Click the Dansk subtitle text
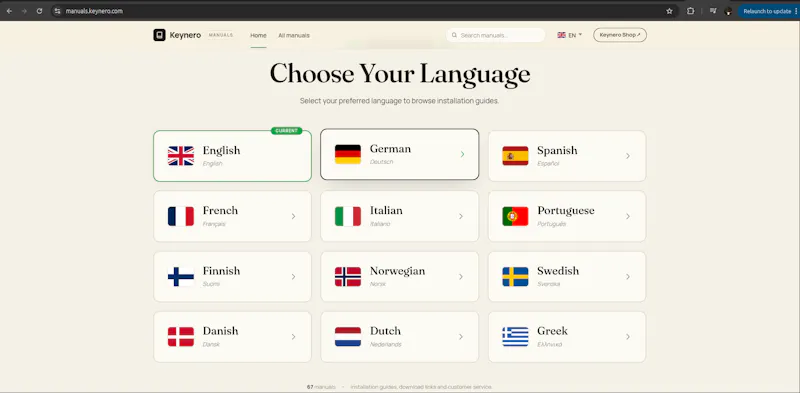The height and width of the screenshot is (393, 800). point(211,345)
